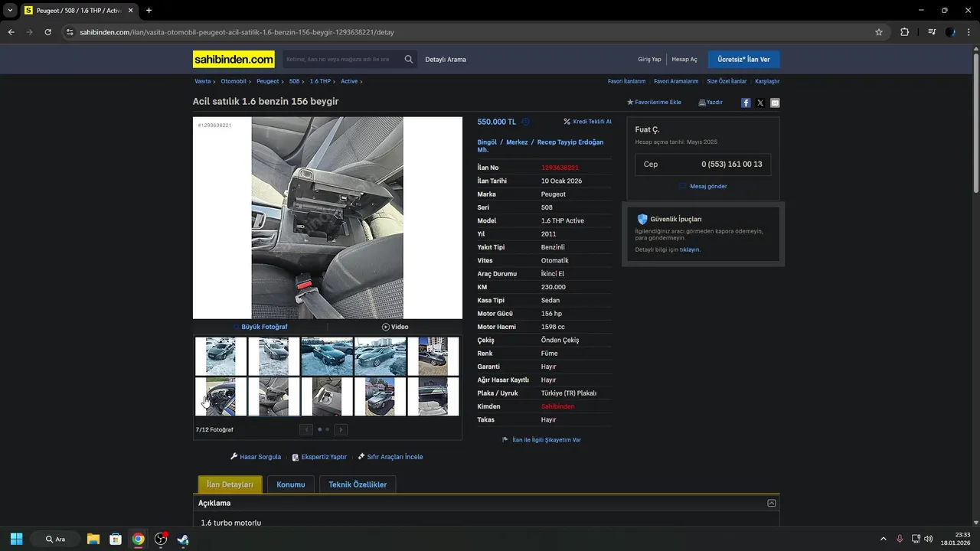Viewport: 980px width, 551px height.
Task: Click İlan ile İlgili Şikayetim Var
Action: pyautogui.click(x=541, y=440)
